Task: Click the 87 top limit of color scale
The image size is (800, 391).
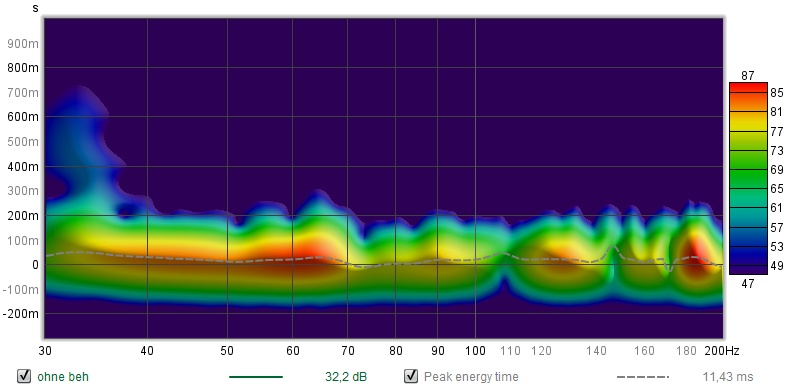Action: coord(747,76)
